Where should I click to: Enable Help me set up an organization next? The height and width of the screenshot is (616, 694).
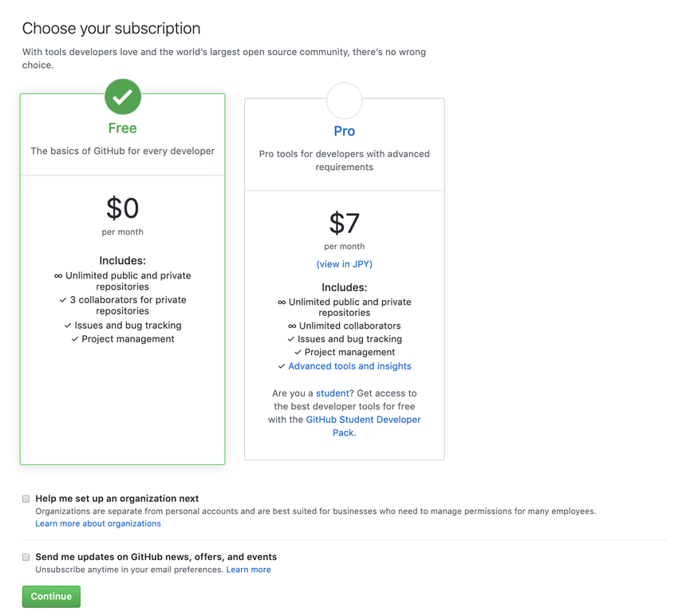coord(26,499)
